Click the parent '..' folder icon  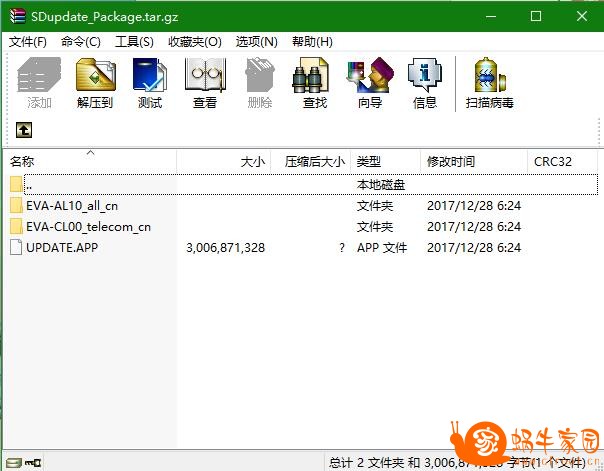click(x=16, y=184)
